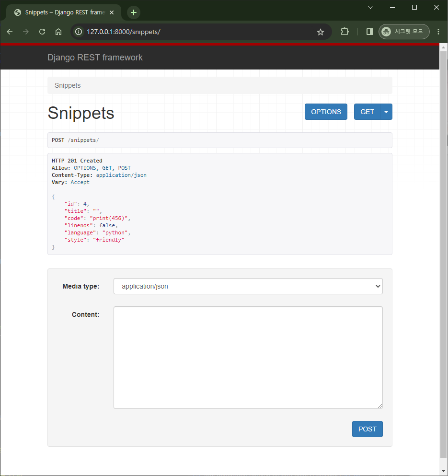Click the "python" language value
This screenshot has width=448, height=476.
click(115, 232)
